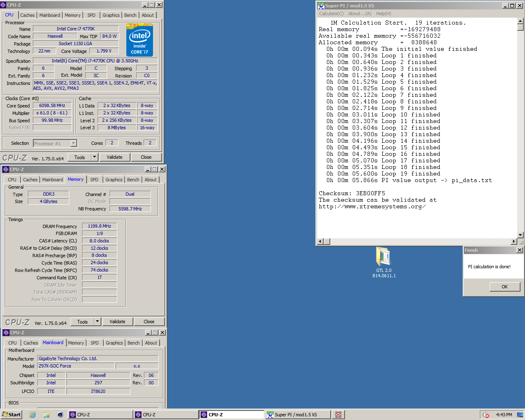Click the Bus Speed value 99.98 MHz

[52, 120]
